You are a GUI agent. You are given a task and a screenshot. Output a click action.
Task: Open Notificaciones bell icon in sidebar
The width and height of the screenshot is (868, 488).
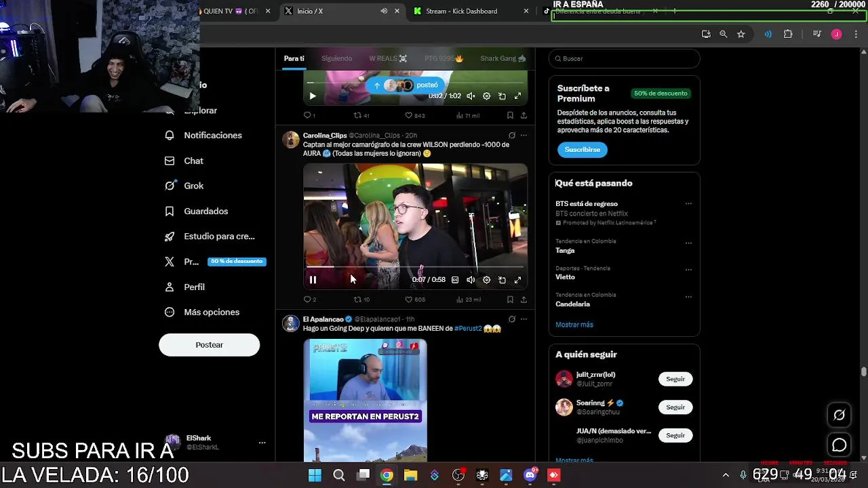(170, 136)
